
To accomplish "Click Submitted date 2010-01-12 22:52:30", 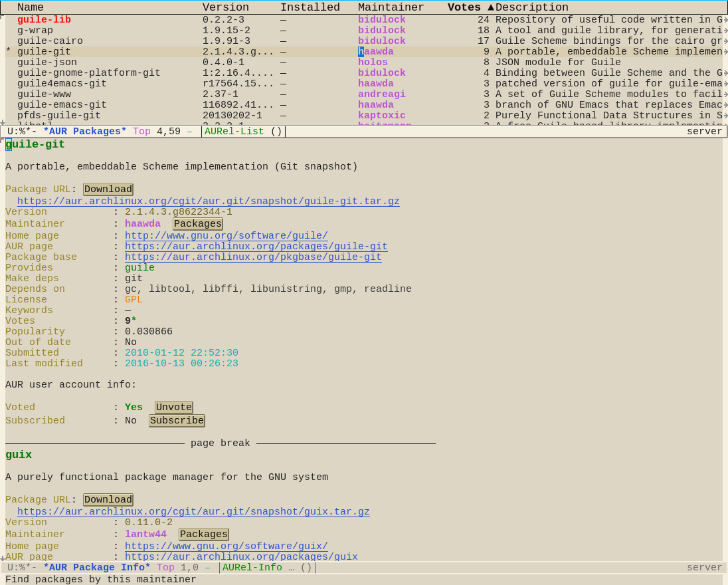I will (x=181, y=353).
